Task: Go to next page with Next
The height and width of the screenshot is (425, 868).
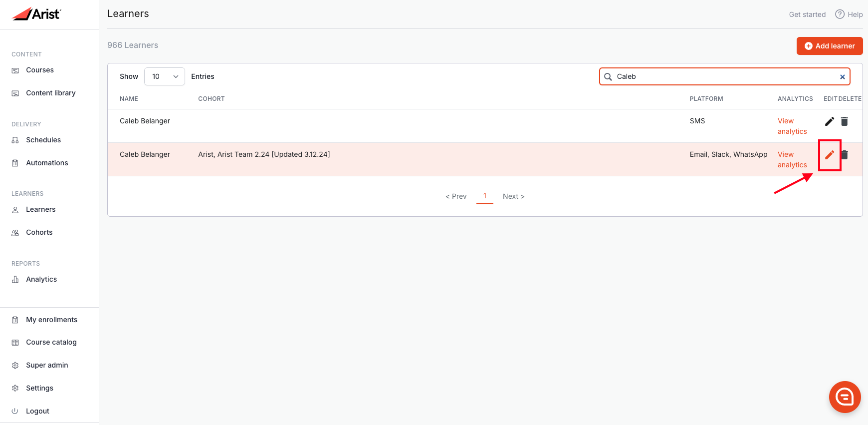Action: pos(514,196)
